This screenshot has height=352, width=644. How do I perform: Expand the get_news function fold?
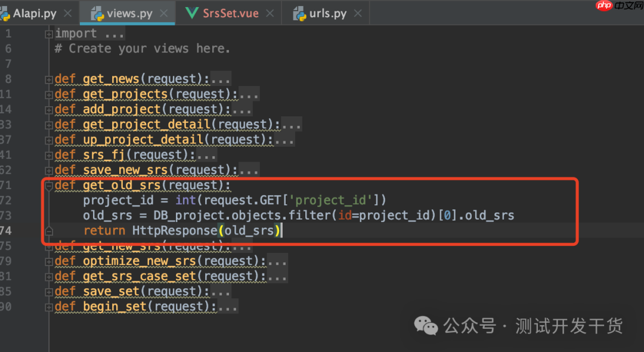point(49,80)
